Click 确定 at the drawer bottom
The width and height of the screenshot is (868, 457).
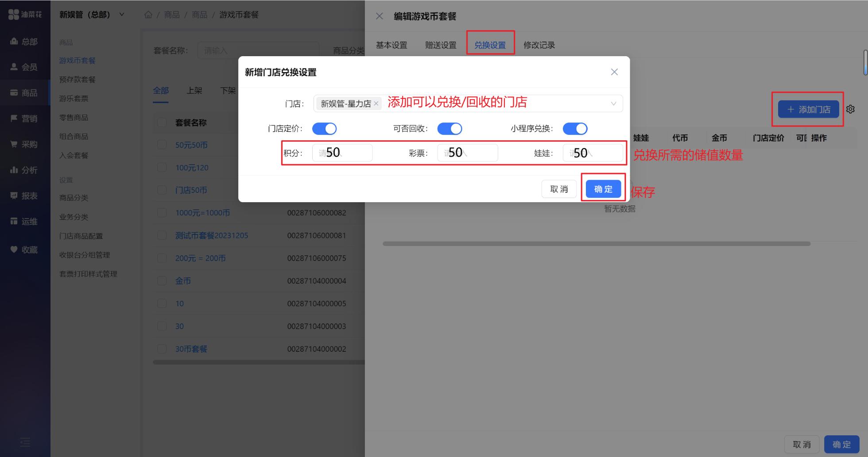[841, 445]
